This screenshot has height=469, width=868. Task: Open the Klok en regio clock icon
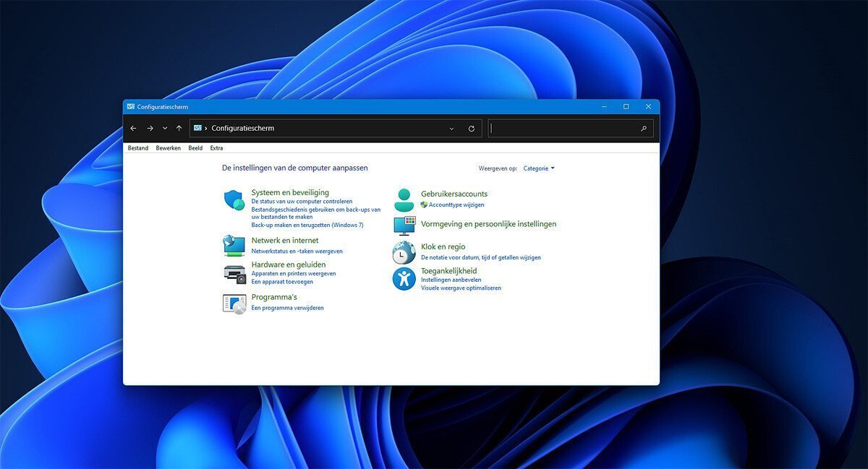pyautogui.click(x=404, y=252)
